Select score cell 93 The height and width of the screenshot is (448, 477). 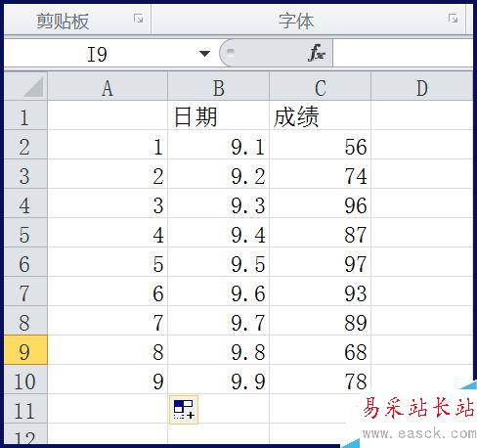click(321, 291)
